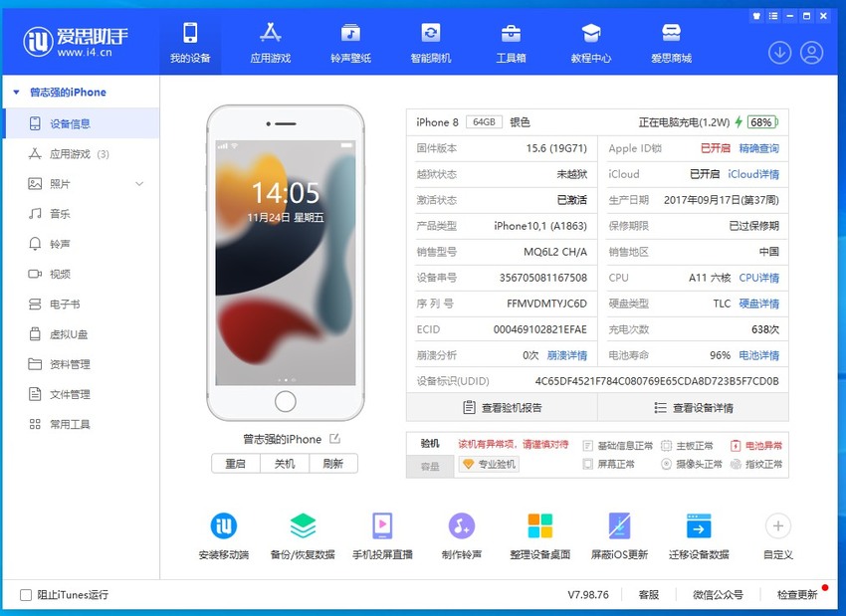Viewport: 846px width, 616px height.
Task: Click the 查看验机报告 button
Action: [x=502, y=407]
